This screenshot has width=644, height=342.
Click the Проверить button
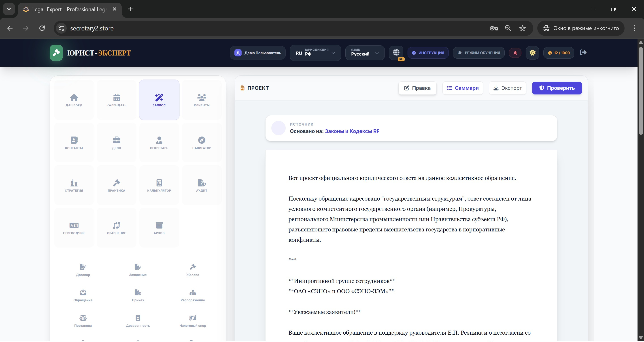pos(557,88)
